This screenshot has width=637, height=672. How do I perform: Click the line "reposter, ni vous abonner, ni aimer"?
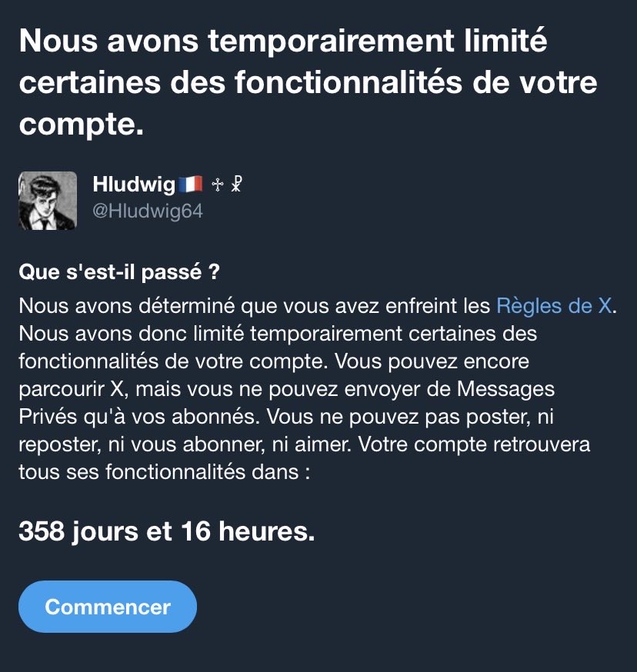click(x=185, y=444)
